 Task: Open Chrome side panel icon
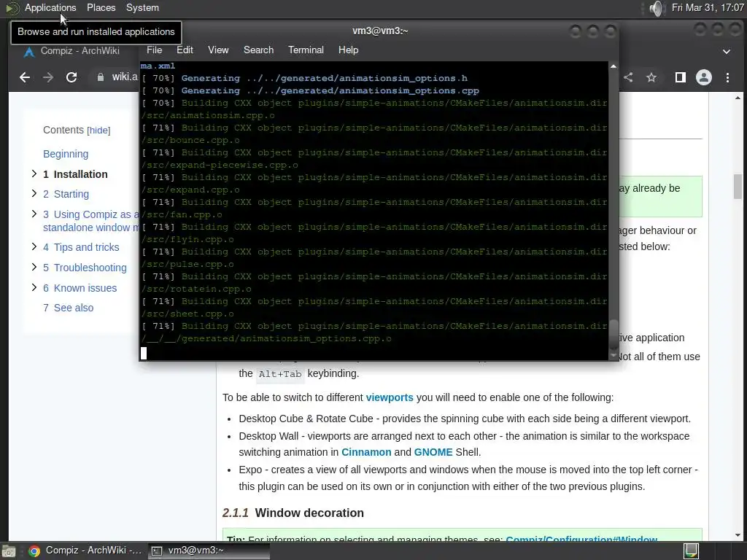[681, 77]
